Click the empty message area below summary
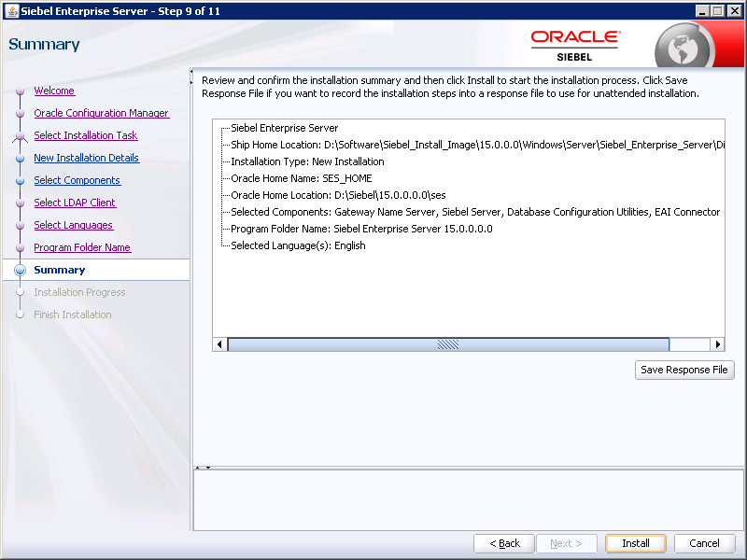 [x=469, y=500]
